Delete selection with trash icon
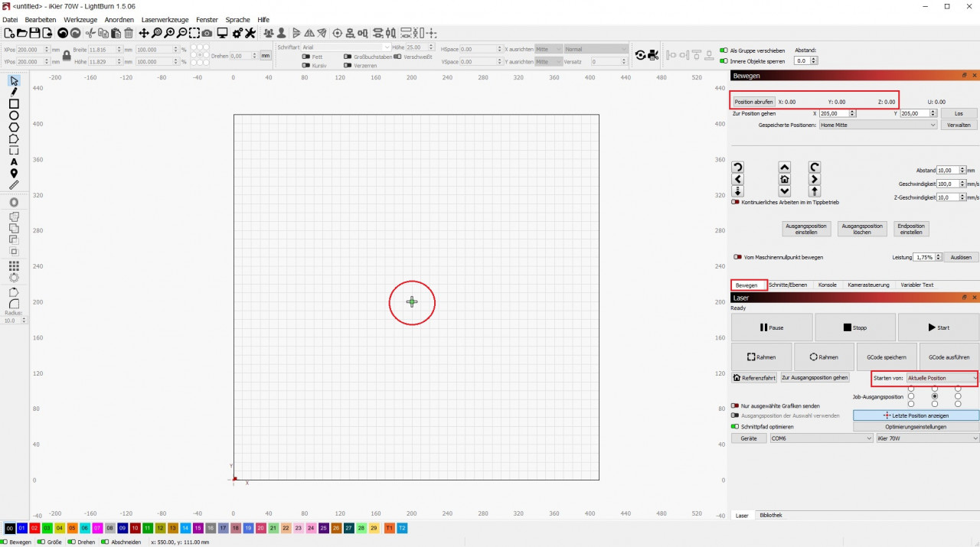Viewport: 980px width, 547px height. [129, 33]
